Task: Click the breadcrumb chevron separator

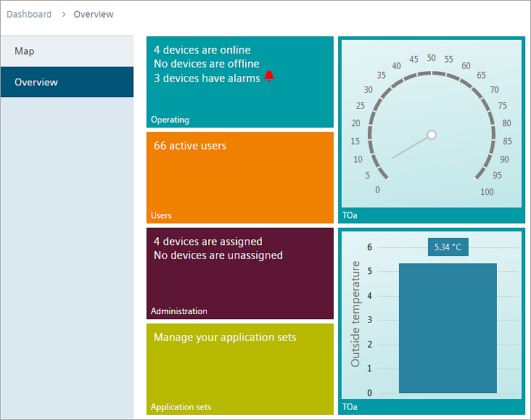Action: (63, 15)
